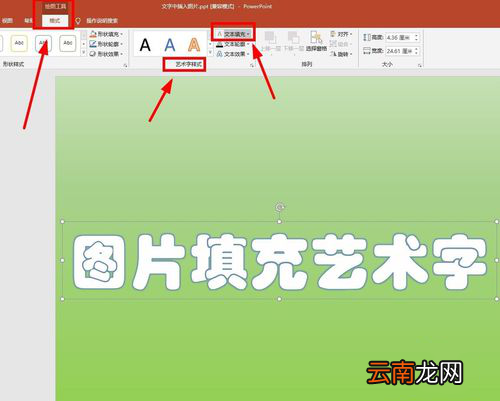Click the Shape Fill paint bucket icon

[93, 34]
